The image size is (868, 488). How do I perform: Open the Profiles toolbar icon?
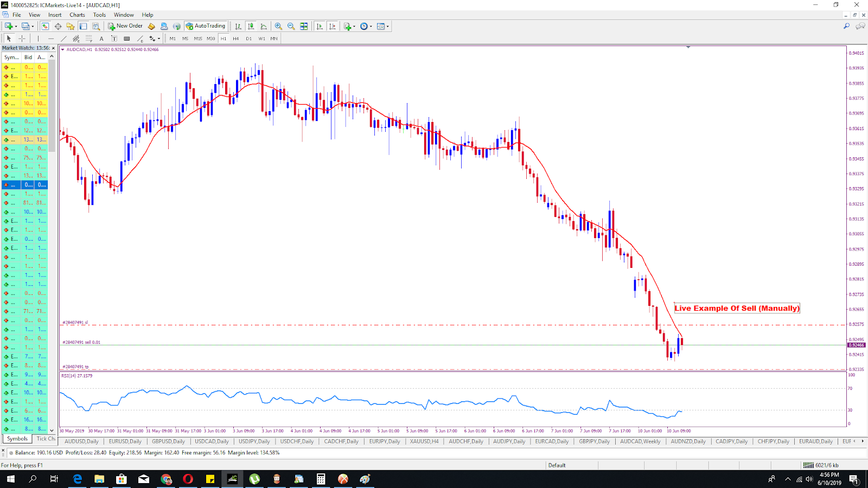tap(25, 26)
